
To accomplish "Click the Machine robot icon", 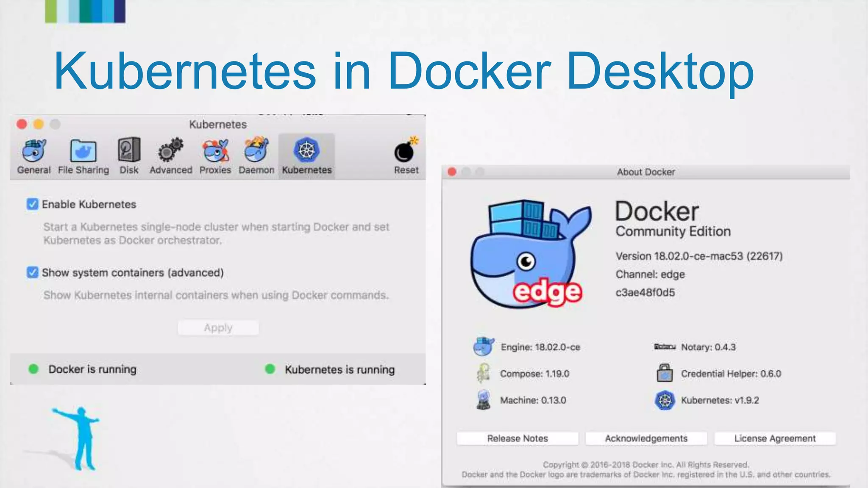I will (483, 400).
